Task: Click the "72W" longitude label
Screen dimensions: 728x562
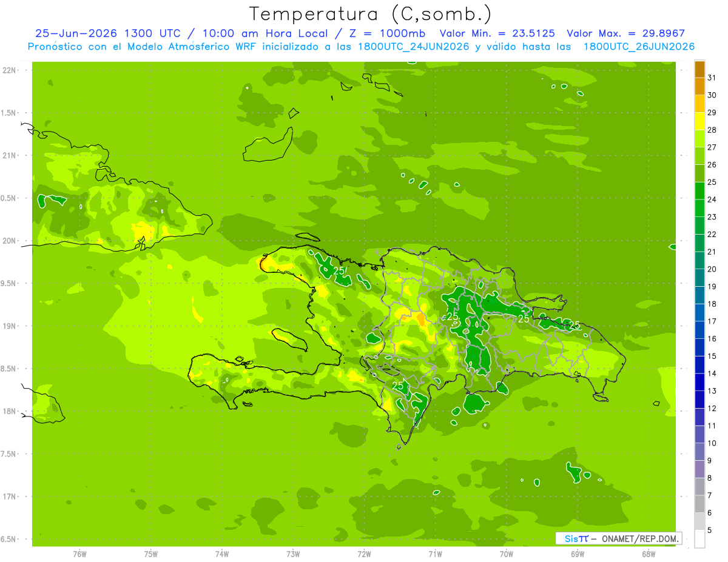Action: pos(364,554)
